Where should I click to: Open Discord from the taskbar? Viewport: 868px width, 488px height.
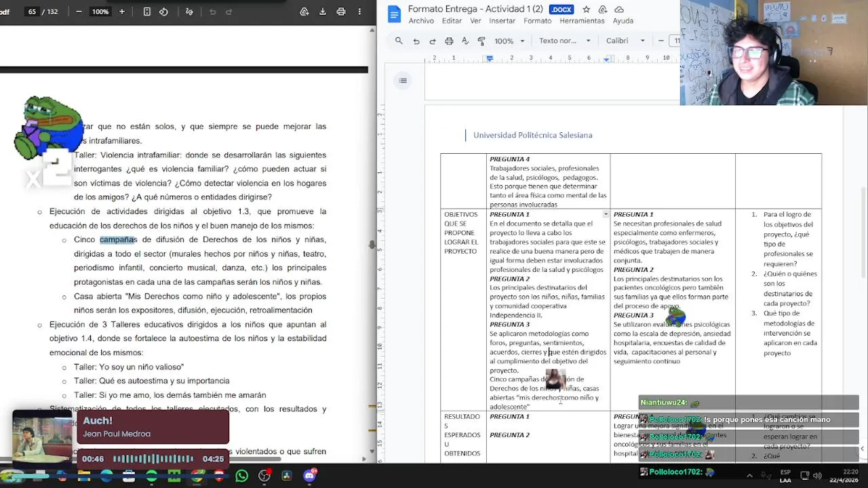tap(309, 476)
